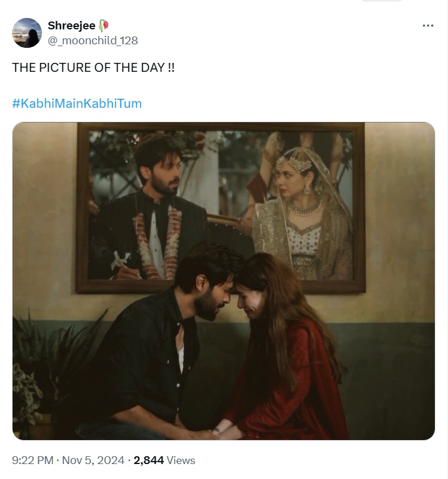Click the 2,844 view count number
Viewport: 448px width, 479px height.
[148, 460]
